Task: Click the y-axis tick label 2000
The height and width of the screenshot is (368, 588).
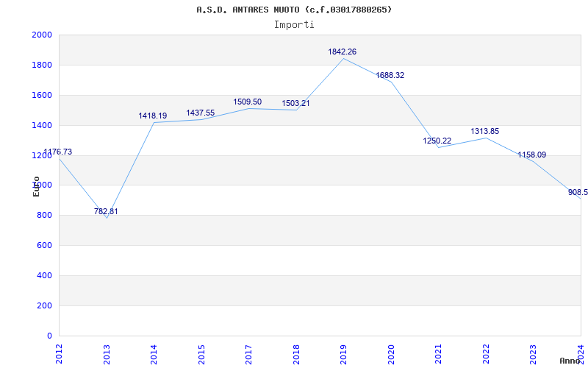Action: point(42,35)
